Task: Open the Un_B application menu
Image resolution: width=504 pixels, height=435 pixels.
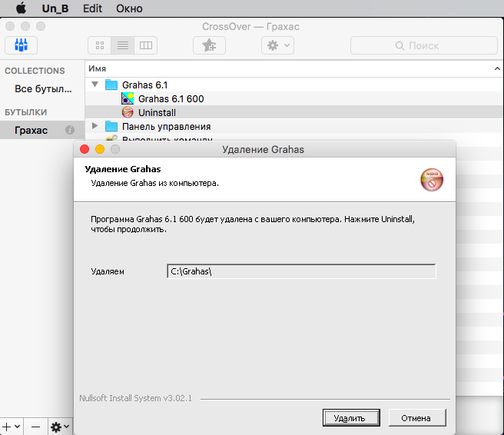Action: [x=55, y=8]
